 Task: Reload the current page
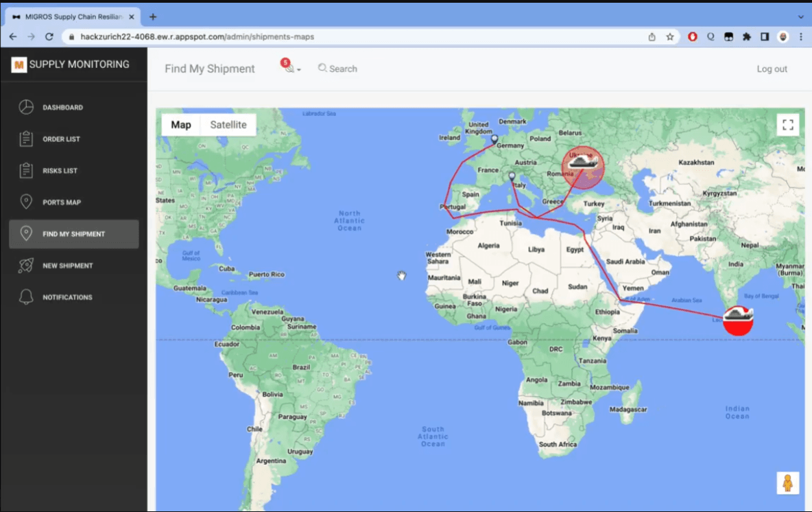tap(49, 37)
